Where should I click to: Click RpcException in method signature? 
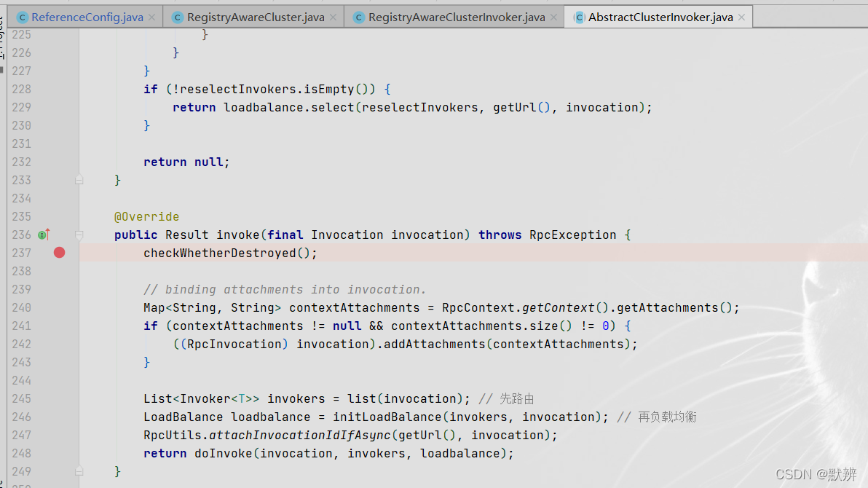click(x=572, y=235)
